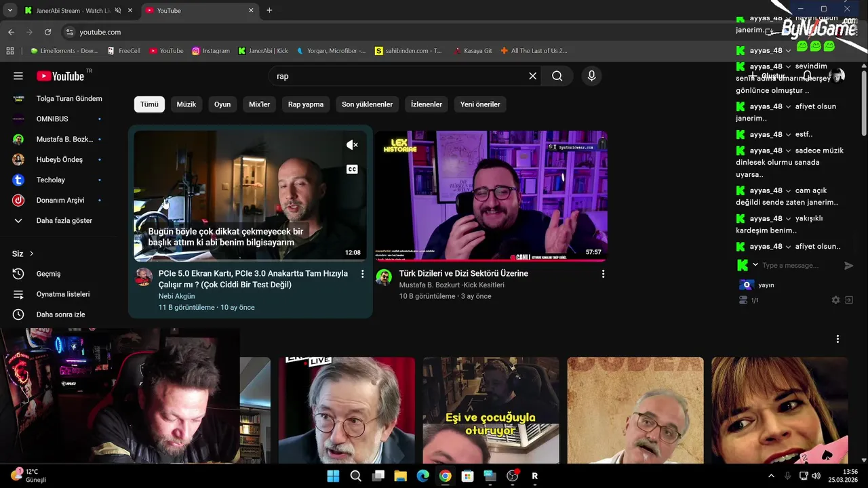Open Chrome tab search dropdown
Screen dimensions: 868x488
pos(9,10)
